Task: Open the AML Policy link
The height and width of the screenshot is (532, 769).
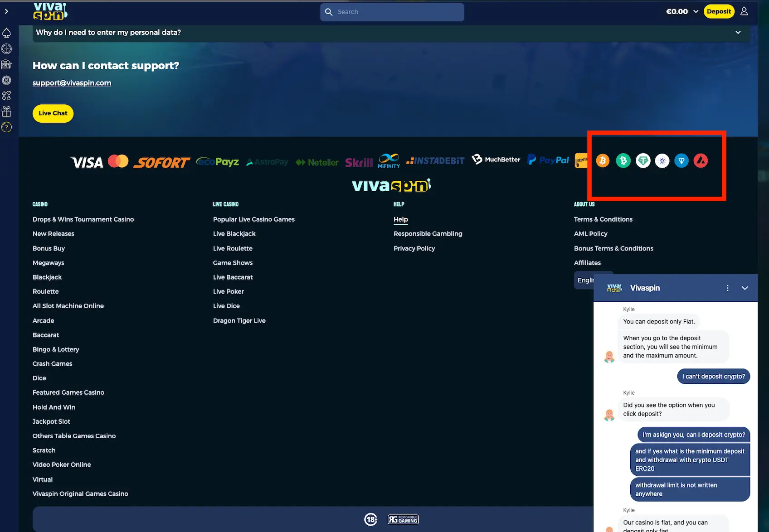Action: [591, 234]
